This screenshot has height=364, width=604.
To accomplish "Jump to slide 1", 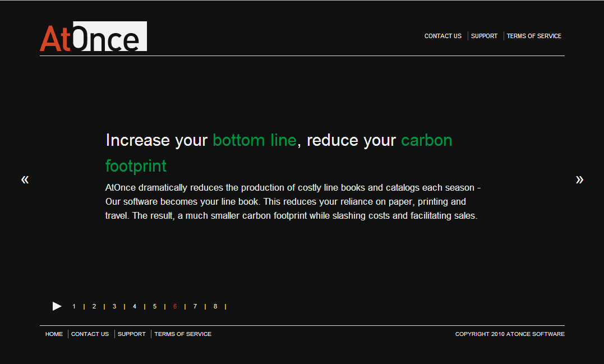I will tap(74, 306).
